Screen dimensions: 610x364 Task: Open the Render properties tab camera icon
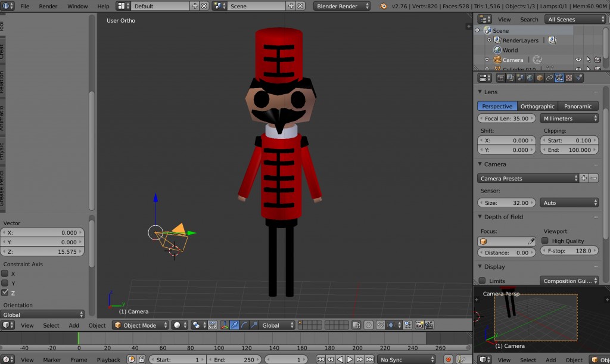pyautogui.click(x=501, y=78)
